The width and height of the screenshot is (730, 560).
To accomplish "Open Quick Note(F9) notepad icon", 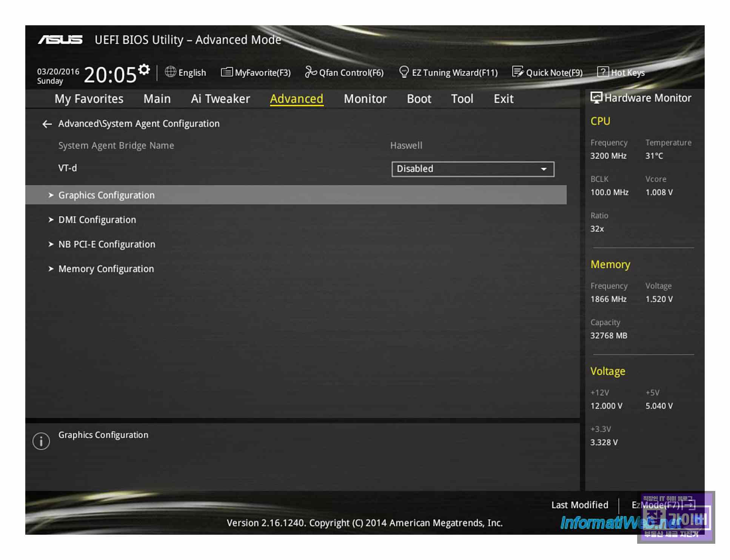I will pos(517,72).
